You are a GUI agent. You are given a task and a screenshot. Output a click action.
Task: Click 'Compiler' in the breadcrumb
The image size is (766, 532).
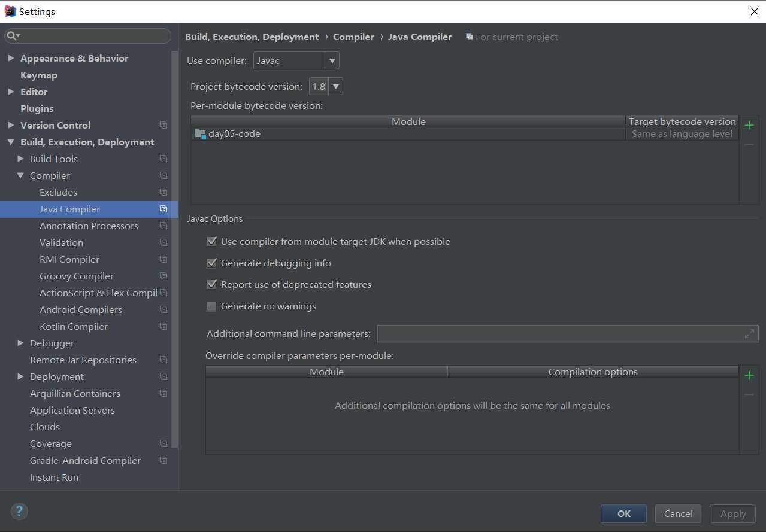[x=353, y=37]
